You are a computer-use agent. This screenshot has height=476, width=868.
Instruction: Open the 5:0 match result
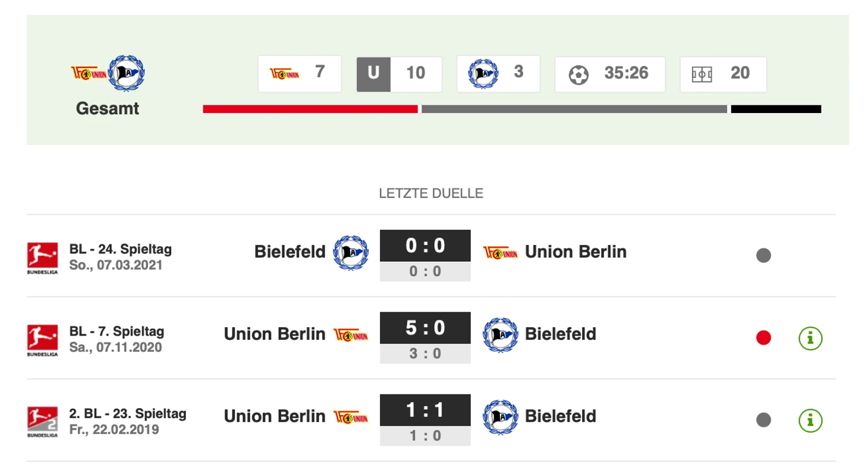pos(425,327)
